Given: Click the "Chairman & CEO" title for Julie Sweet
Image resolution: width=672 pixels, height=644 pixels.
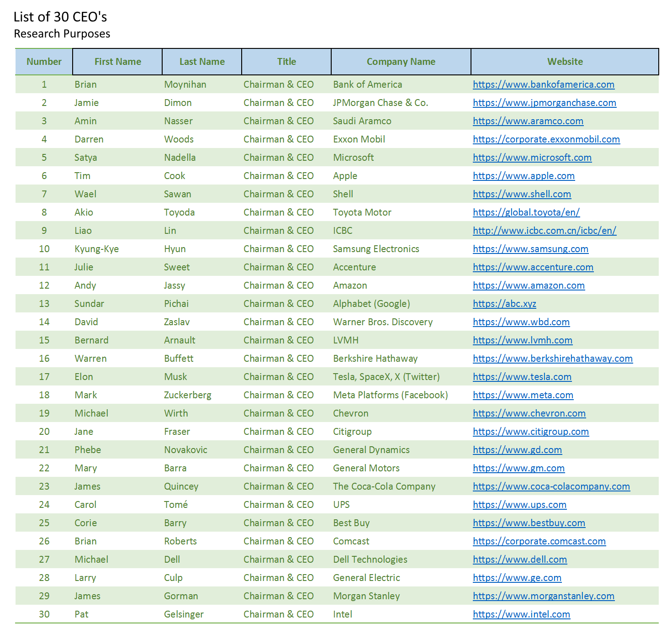Looking at the screenshot, I should 279,267.
